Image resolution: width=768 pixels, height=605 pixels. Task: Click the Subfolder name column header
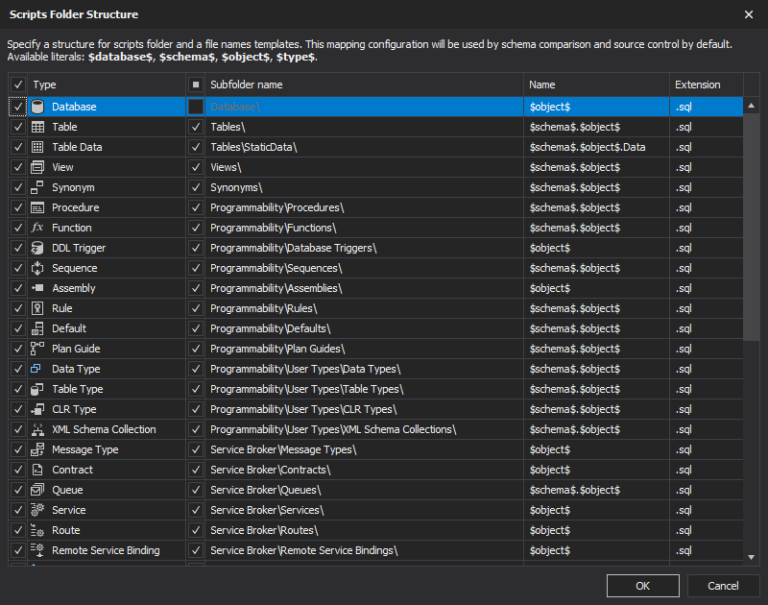(364, 84)
